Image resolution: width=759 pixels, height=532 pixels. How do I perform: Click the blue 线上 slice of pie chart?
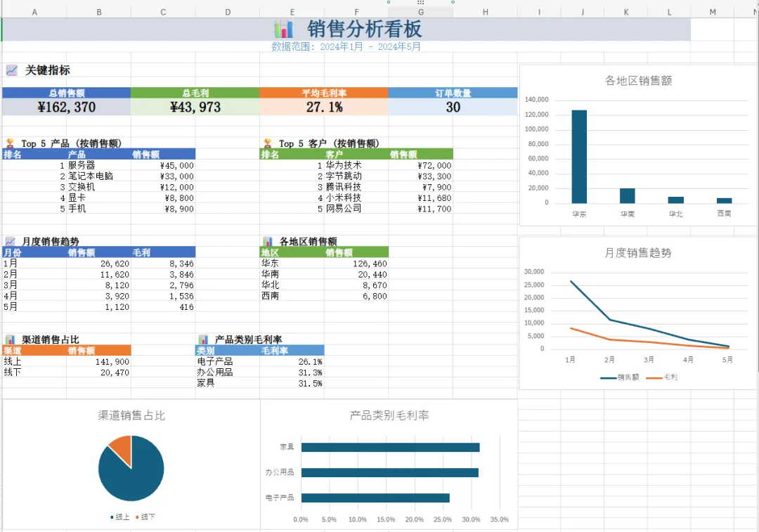pos(133,476)
